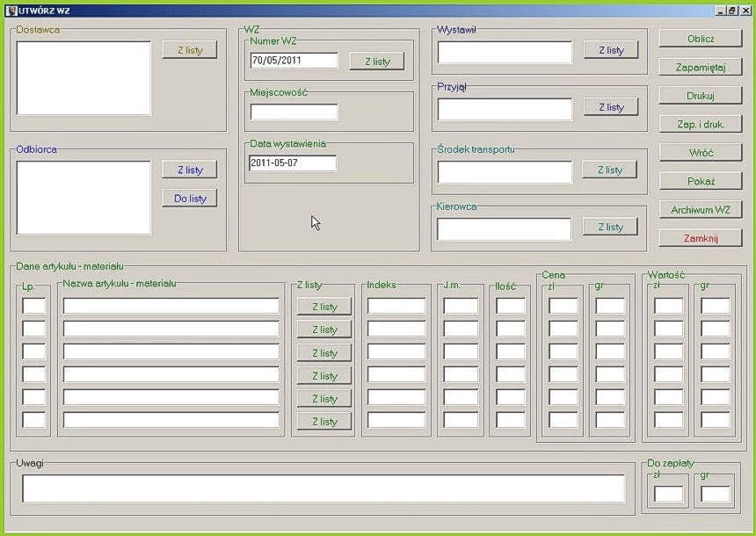The width and height of the screenshot is (756, 536).
Task: Click the Wystawił input field
Action: click(x=505, y=52)
